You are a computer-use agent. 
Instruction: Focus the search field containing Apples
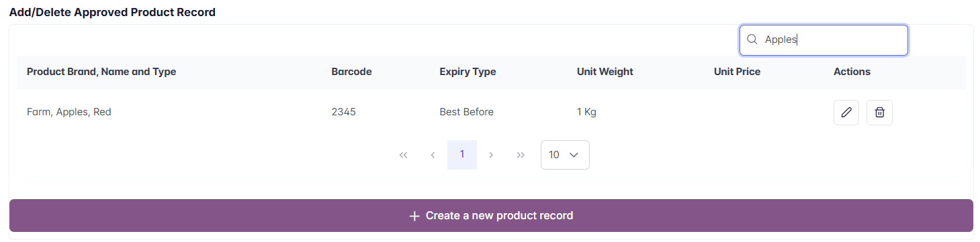[x=823, y=40]
